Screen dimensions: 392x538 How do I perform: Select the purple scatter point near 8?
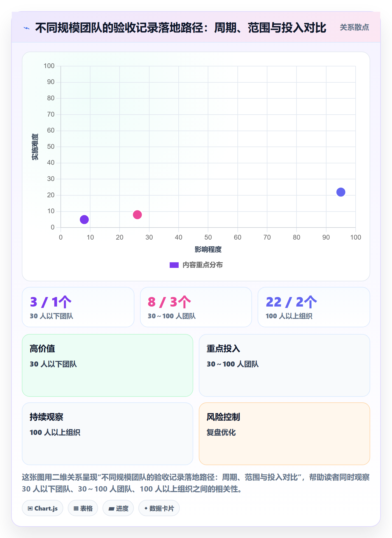(x=84, y=219)
